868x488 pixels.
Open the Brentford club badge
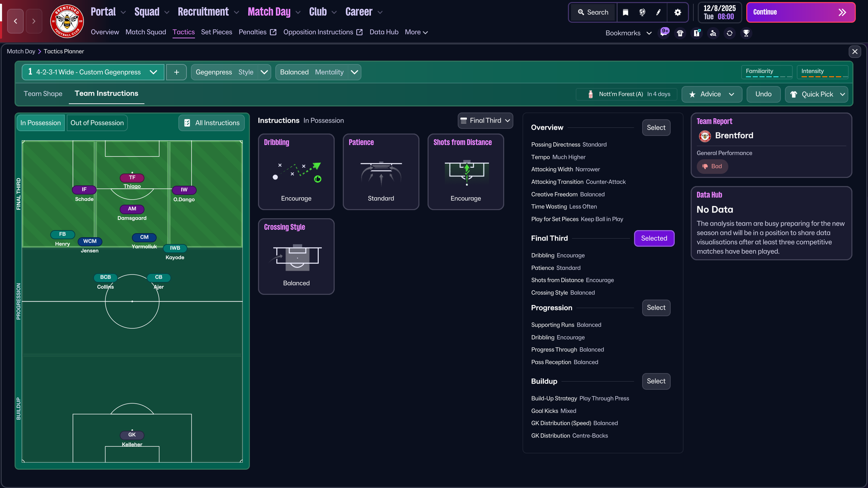[67, 21]
